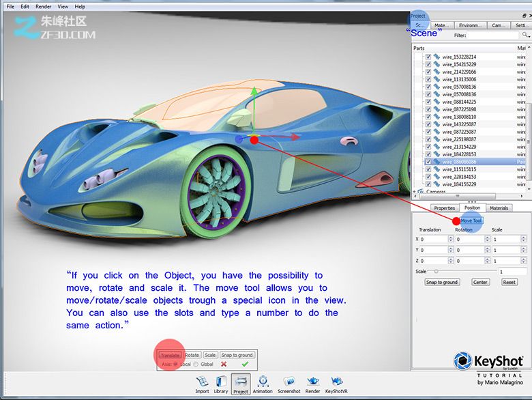This screenshot has width=532, height=400.
Task: Click the Translation X value field
Action: (x=434, y=239)
